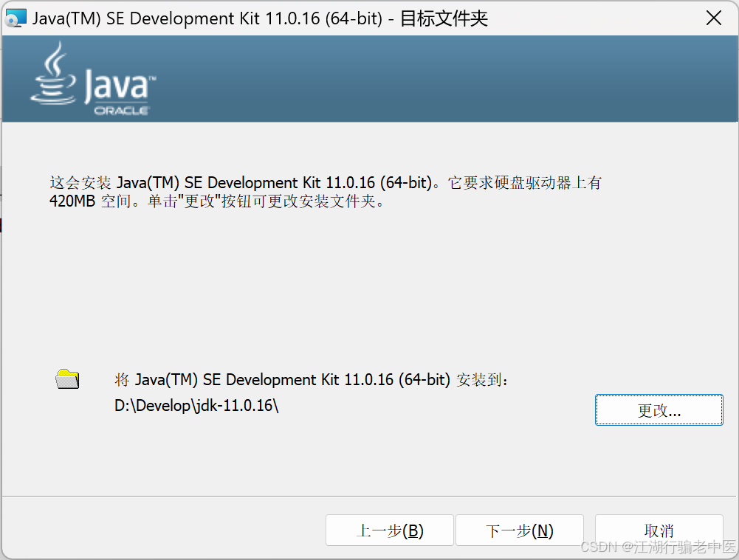Screen dimensions: 739x560
Task: Click the 420MB disk space requirement text
Action: [x=71, y=201]
